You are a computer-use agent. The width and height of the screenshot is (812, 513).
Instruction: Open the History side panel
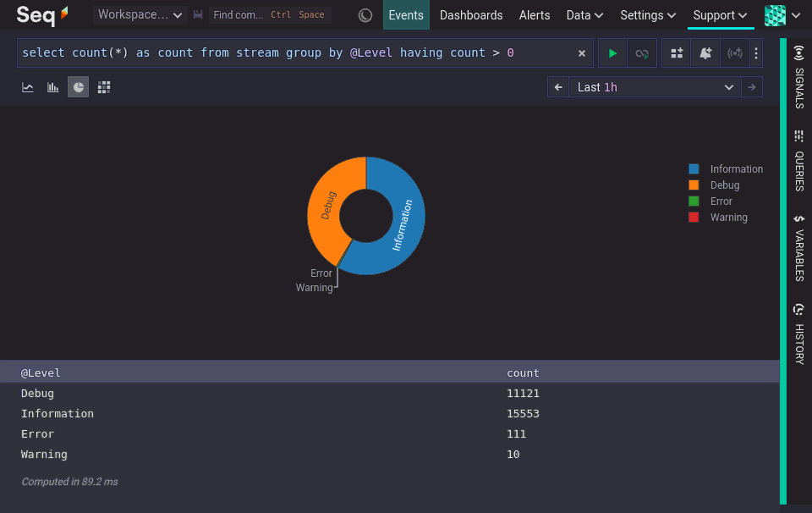[799, 334]
